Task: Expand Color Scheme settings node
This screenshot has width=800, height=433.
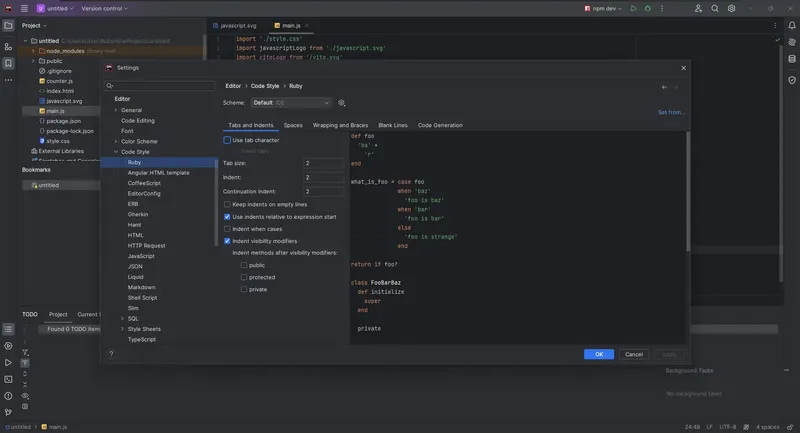Action: pyautogui.click(x=116, y=141)
